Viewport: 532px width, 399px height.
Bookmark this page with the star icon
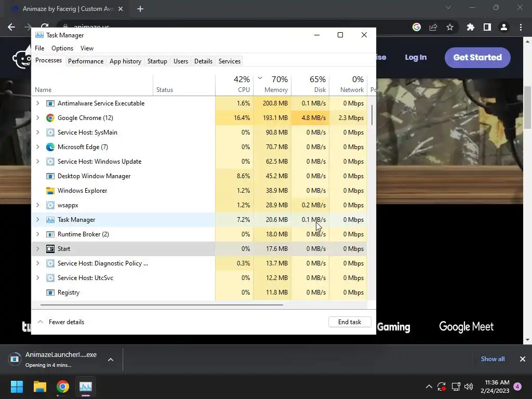click(x=450, y=27)
